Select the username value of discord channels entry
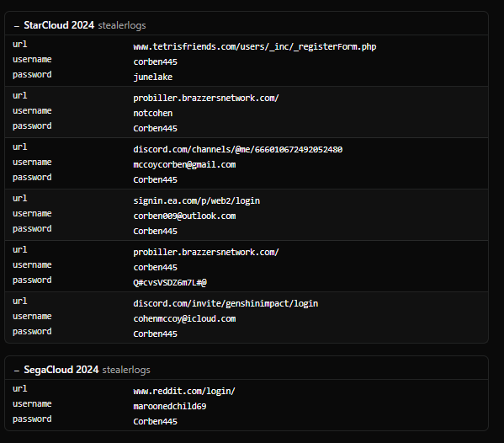The image size is (504, 443). 184,165
